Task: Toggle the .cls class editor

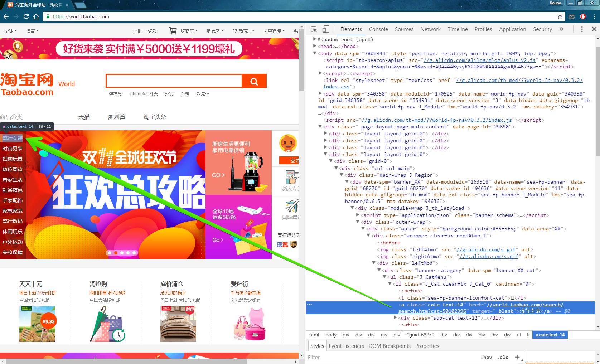Action: (x=503, y=357)
